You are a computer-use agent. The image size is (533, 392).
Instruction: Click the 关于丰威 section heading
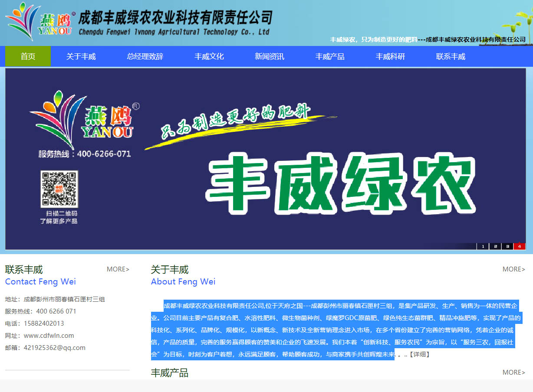170,270
